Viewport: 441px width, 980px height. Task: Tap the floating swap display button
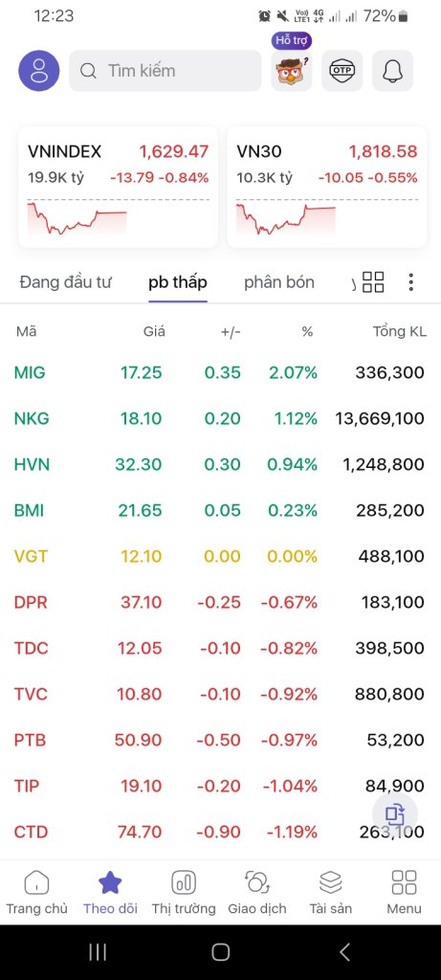point(395,814)
